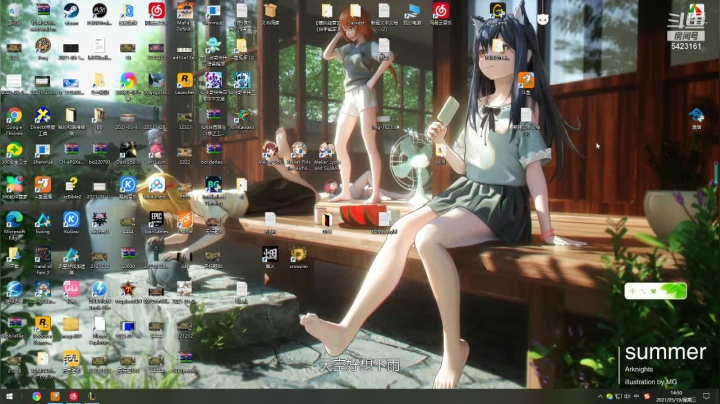Viewport: 720px width, 404px height.
Task: Open the white cat face desktop icon
Action: tap(543, 19)
